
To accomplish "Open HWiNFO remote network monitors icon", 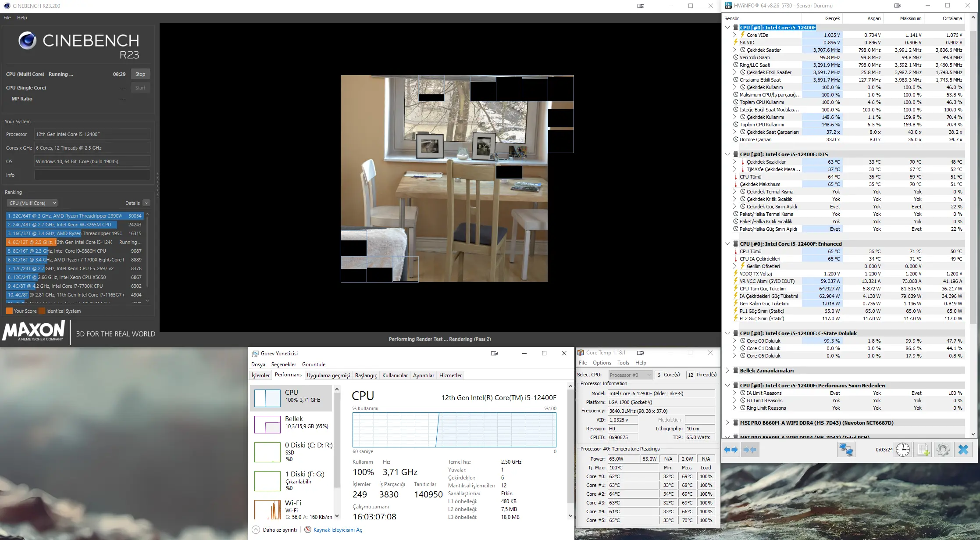I will [846, 450].
